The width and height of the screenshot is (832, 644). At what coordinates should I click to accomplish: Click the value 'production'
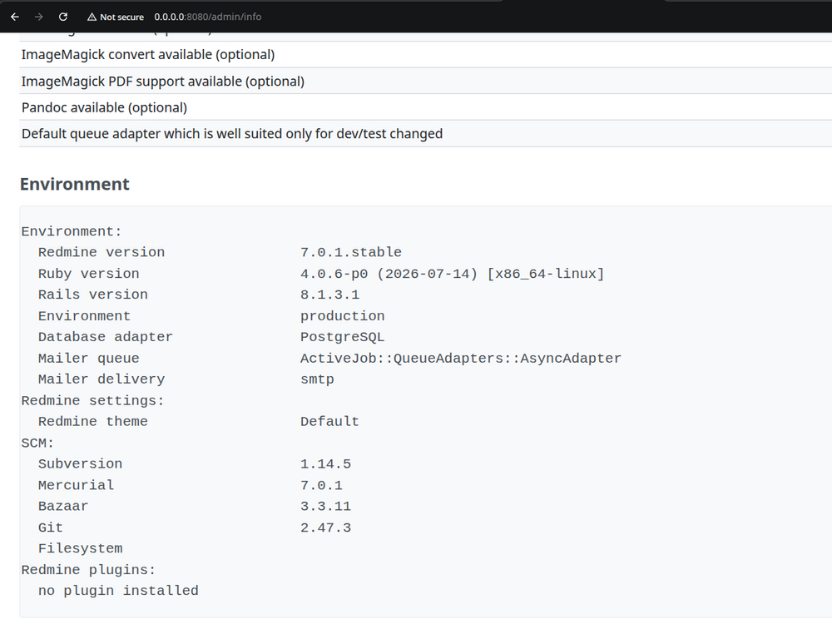click(342, 316)
